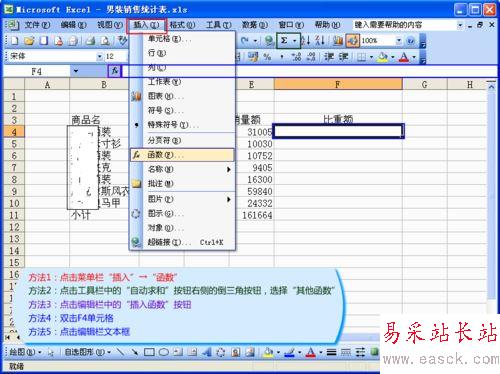Screen dimensions: 500x374
Task: Click the formatting toolbar's font color A
Action: [x=404, y=57]
